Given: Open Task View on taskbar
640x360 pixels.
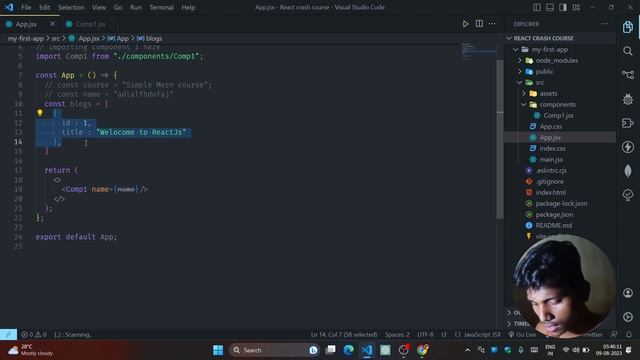Looking at the screenshot, I should tap(330, 350).
